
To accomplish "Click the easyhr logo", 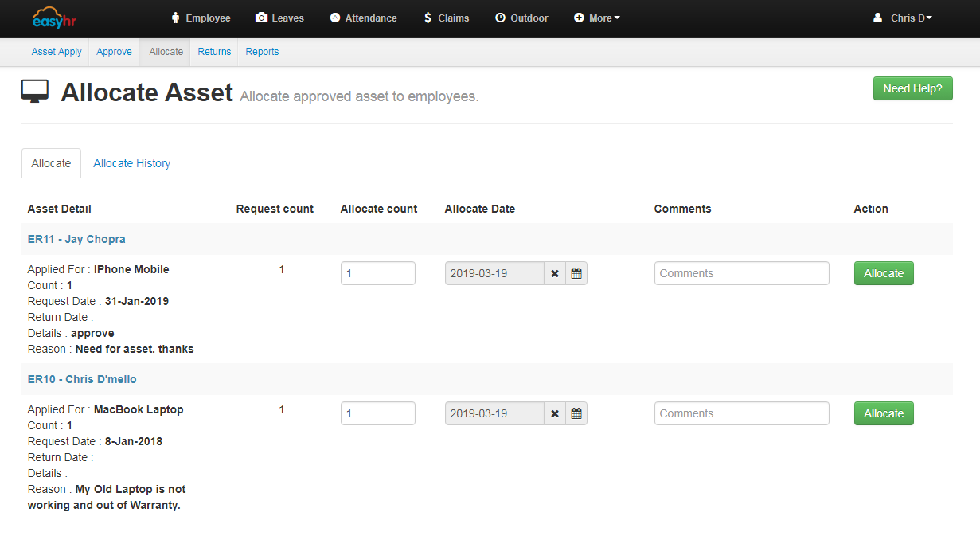I will pos(54,18).
